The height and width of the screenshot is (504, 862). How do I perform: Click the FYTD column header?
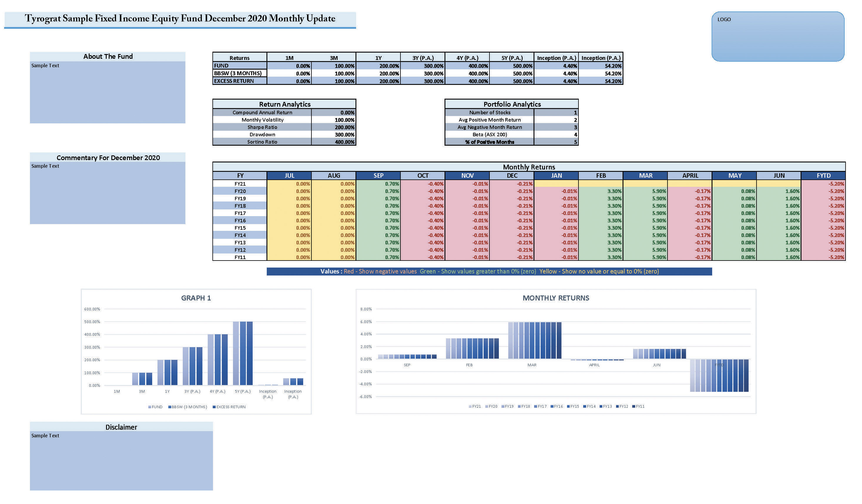point(823,176)
